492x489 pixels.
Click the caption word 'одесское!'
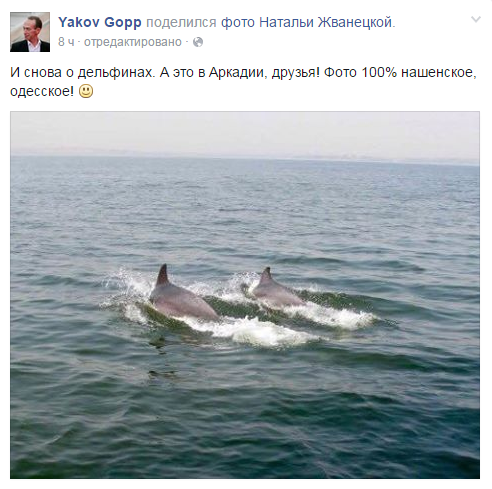pos(42,91)
